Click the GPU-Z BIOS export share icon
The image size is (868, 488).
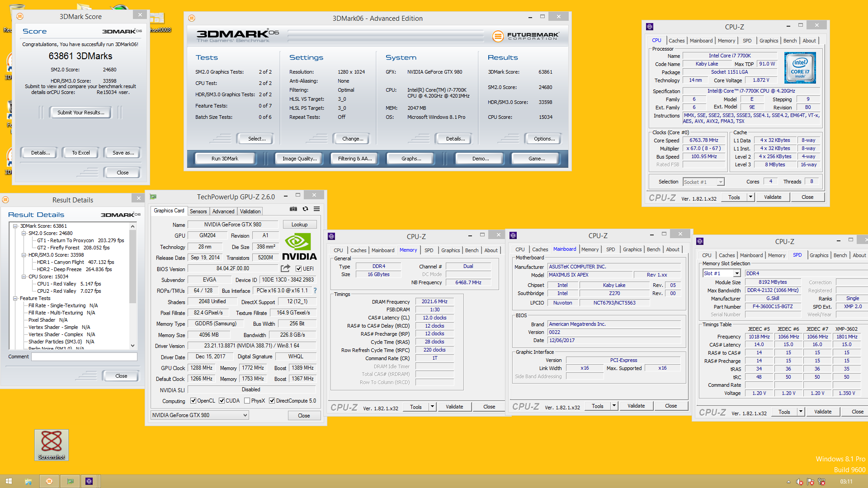click(285, 268)
